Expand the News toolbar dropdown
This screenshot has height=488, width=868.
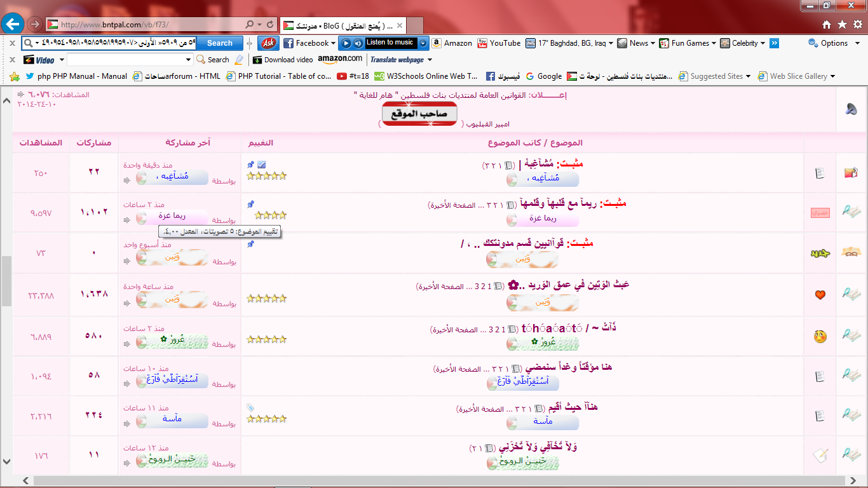pos(654,43)
